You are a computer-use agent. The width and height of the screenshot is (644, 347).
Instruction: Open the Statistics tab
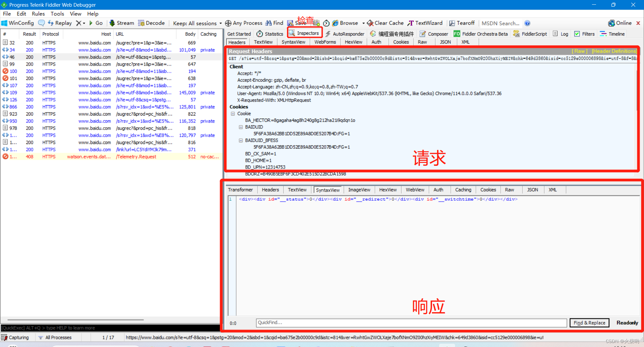270,34
